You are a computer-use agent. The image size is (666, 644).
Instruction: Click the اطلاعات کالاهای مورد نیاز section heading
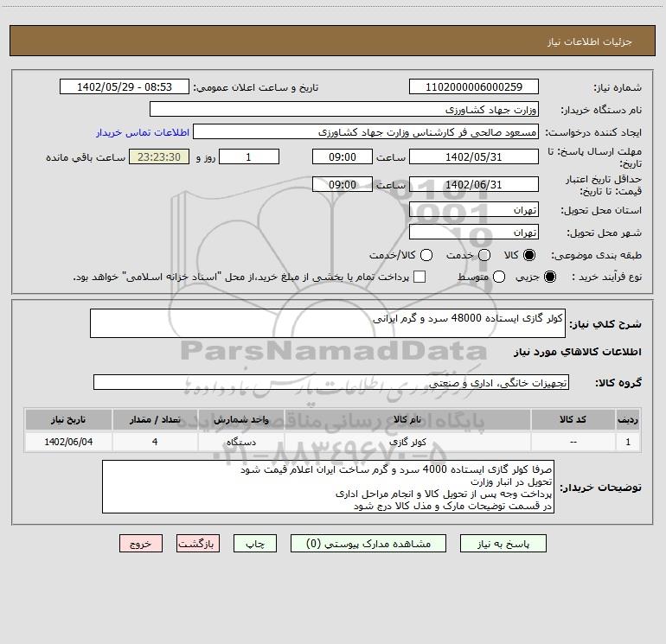[x=577, y=352]
